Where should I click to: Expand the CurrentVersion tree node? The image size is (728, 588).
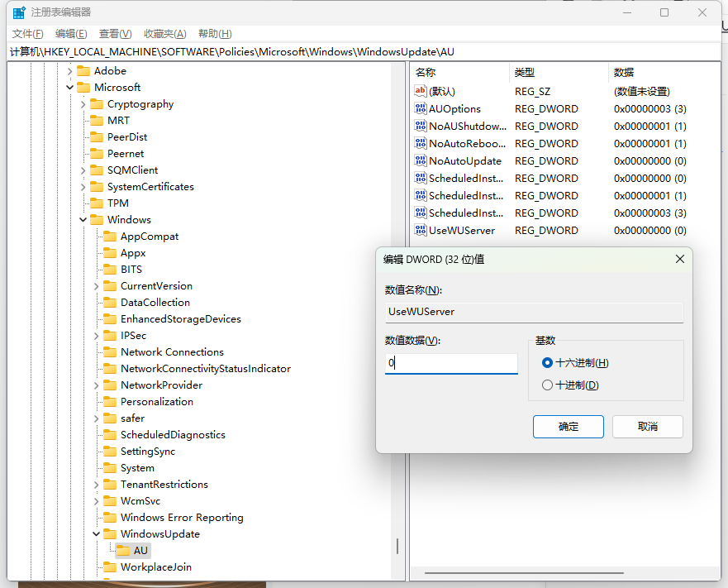tap(95, 285)
